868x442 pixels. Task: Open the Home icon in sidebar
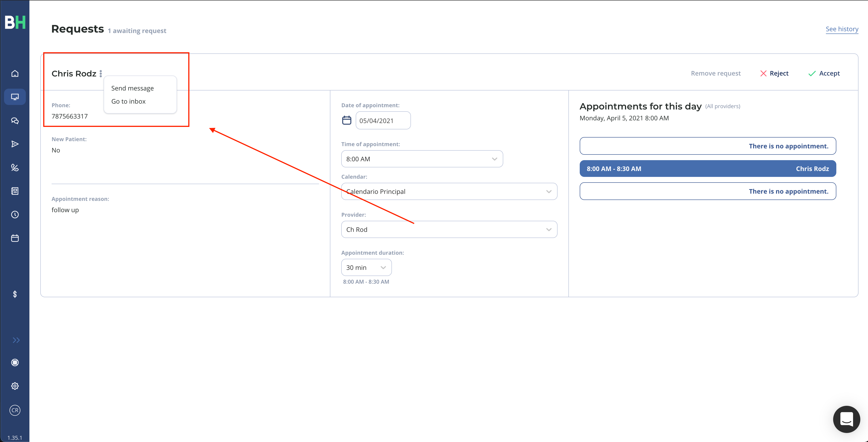(x=15, y=74)
